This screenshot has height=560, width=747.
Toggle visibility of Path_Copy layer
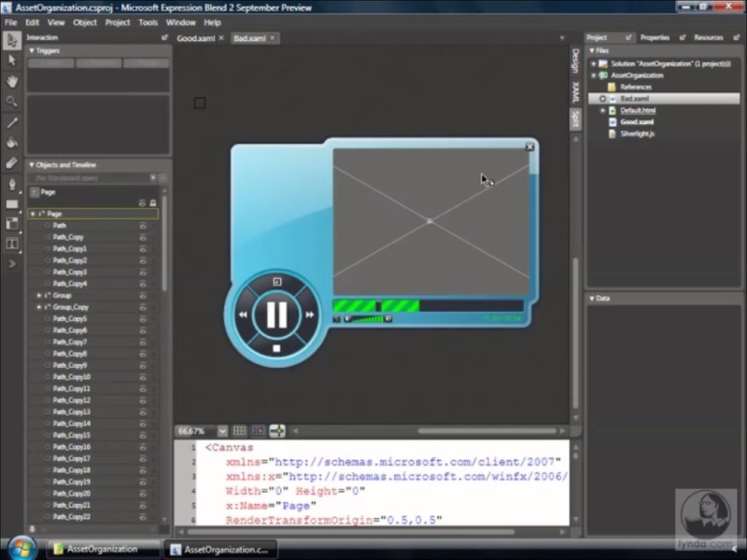point(143,237)
